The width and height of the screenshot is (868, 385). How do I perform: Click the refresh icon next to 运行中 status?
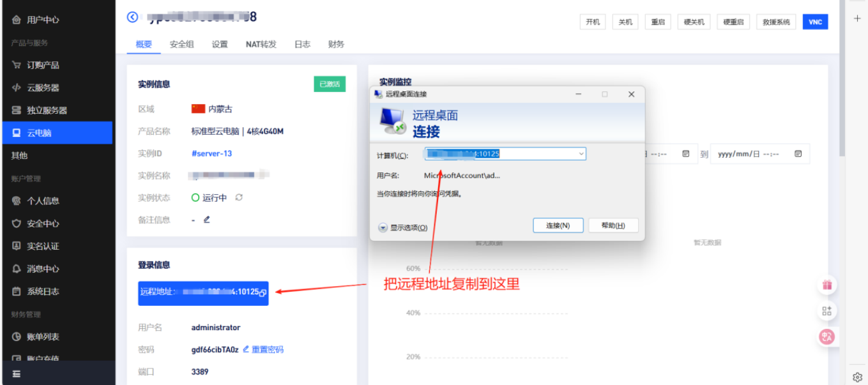click(x=239, y=197)
